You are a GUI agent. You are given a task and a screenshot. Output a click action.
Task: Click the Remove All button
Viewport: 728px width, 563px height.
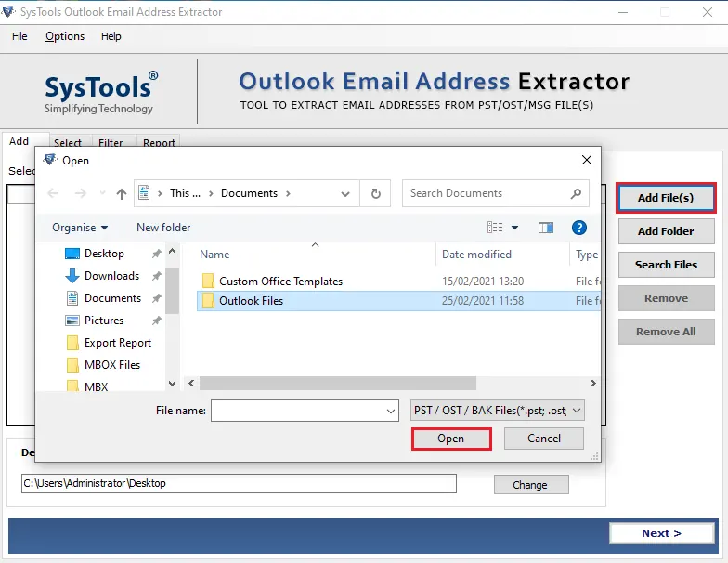click(x=666, y=332)
